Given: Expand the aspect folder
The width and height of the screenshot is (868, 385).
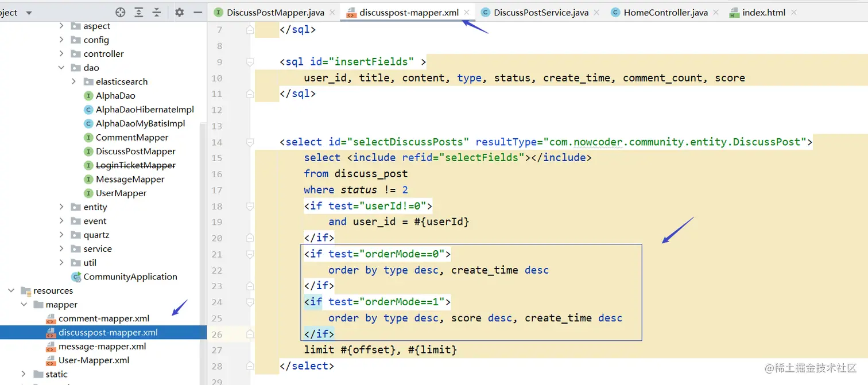Looking at the screenshot, I should pyautogui.click(x=61, y=26).
